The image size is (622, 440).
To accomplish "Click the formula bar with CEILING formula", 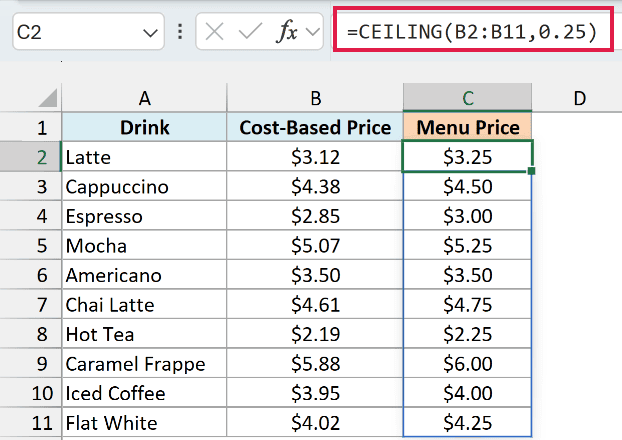I will pyautogui.click(x=473, y=29).
